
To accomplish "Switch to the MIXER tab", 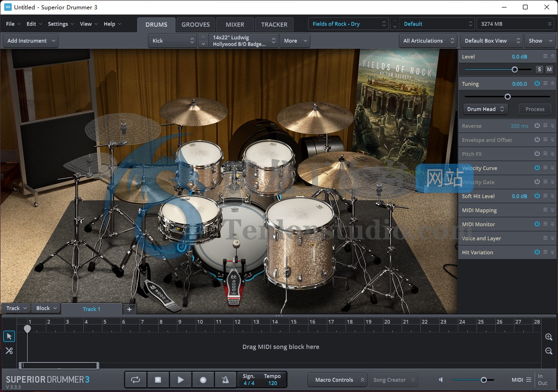I will [x=235, y=24].
